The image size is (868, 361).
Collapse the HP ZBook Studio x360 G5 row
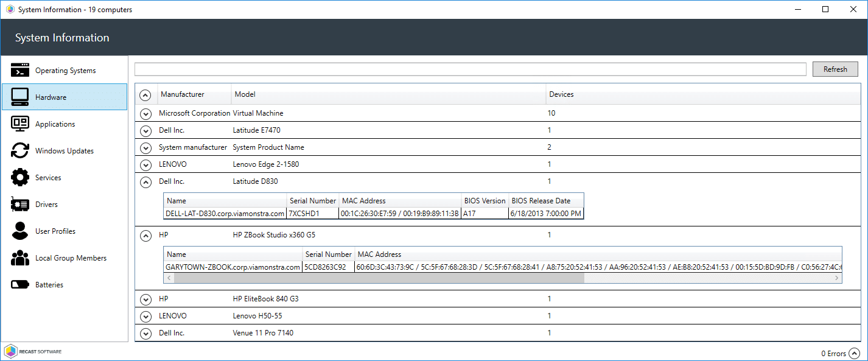point(145,235)
